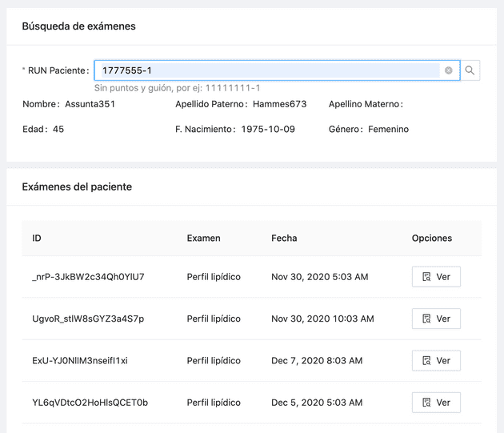The height and width of the screenshot is (433, 504).
Task: Select the ID cell _nrP-3JkBW2c34Qh0YIU7
Action: [88, 277]
